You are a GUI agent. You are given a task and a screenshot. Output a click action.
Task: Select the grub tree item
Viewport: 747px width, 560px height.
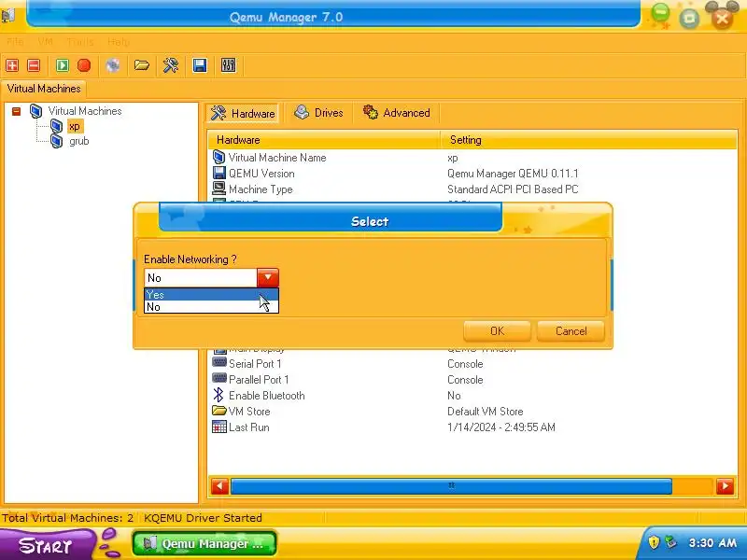(79, 141)
